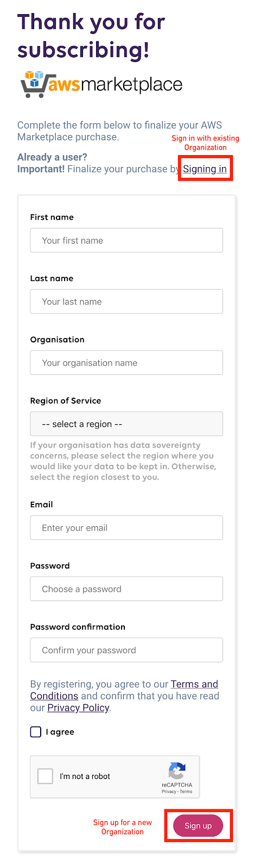Open the Region of Service dropdown

pyautogui.click(x=126, y=424)
